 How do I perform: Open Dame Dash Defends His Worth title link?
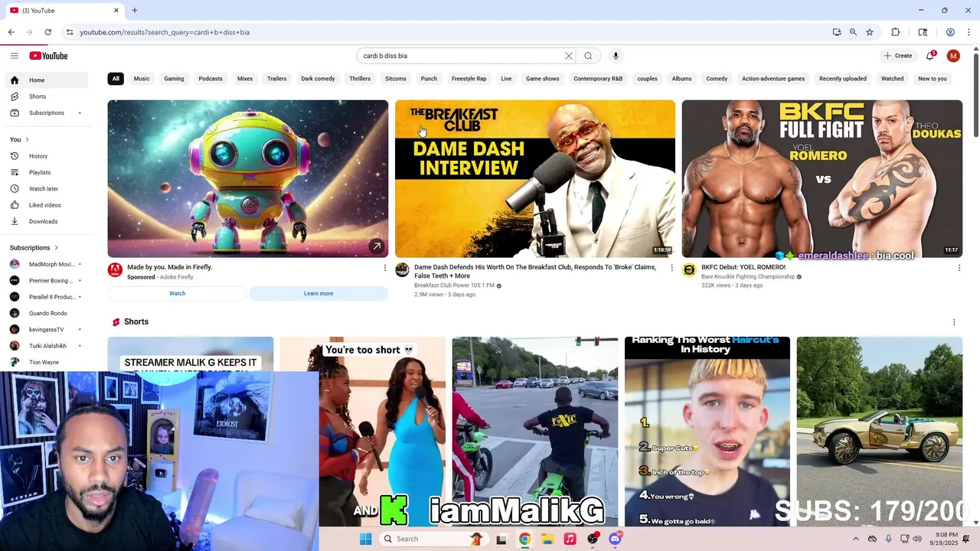(x=535, y=271)
